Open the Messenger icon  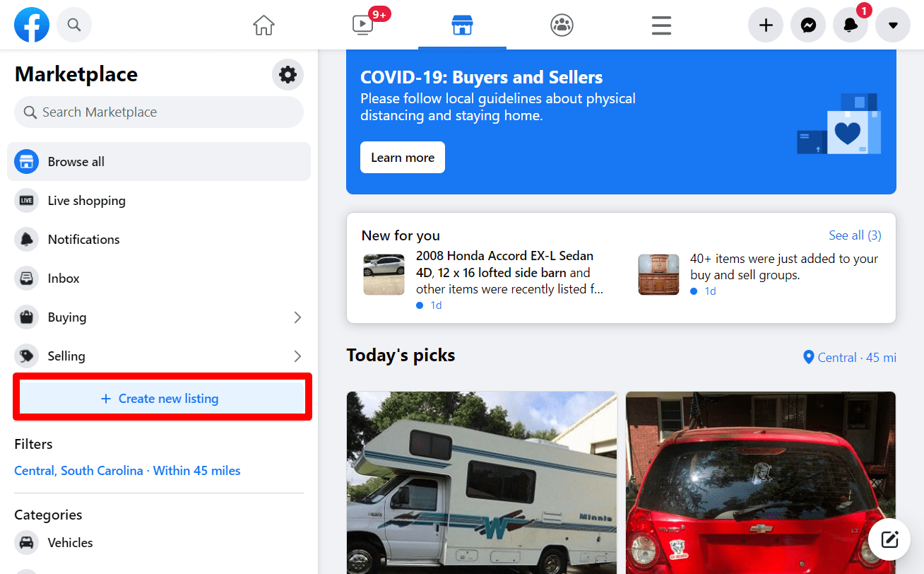pyautogui.click(x=807, y=25)
